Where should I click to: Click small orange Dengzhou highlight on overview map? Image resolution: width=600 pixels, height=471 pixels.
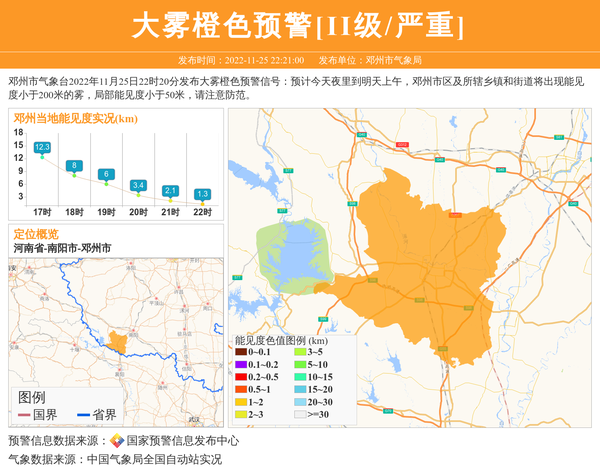[x=119, y=343]
